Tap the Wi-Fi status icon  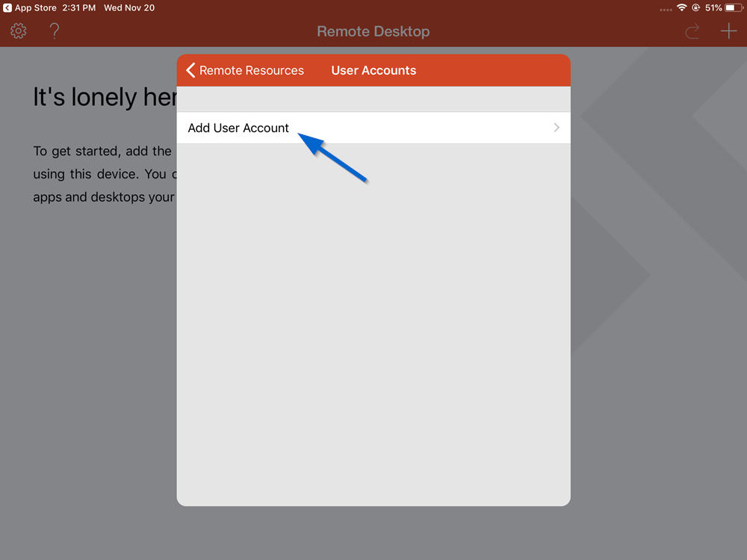click(x=682, y=7)
